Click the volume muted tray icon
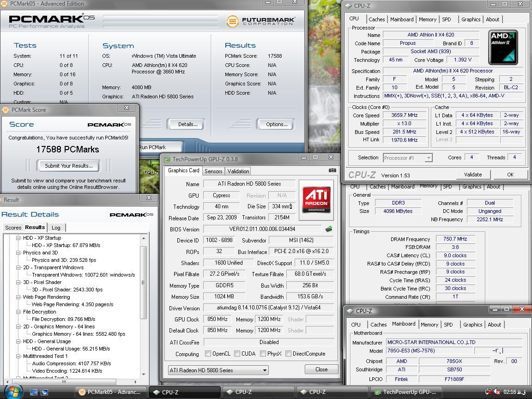Screen dimensions: 532x399 [497, 392]
